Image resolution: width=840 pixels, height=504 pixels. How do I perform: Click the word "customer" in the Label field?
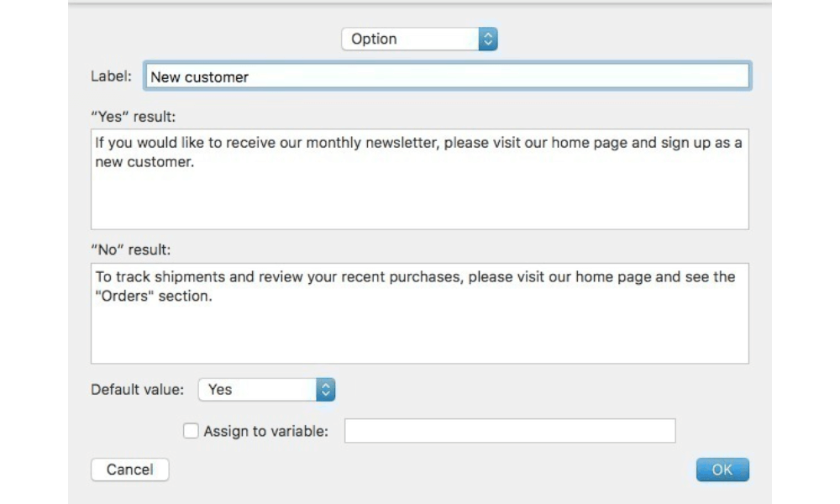click(x=217, y=77)
